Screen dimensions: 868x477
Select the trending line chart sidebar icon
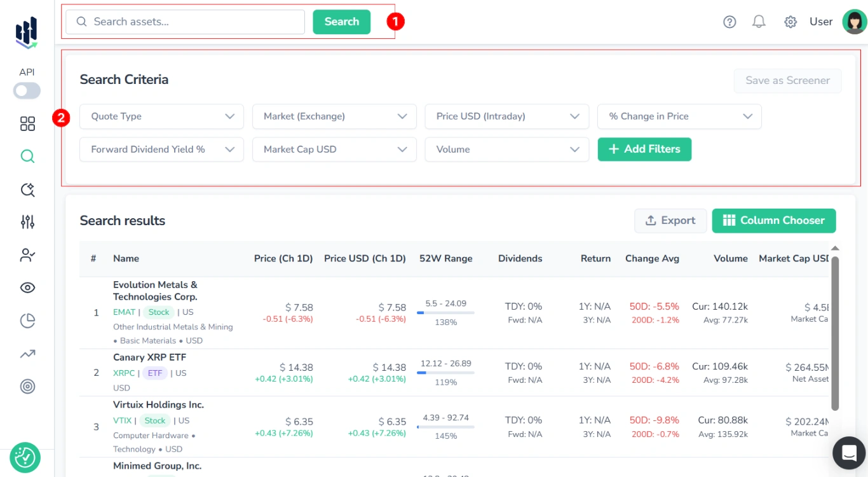pos(27,354)
